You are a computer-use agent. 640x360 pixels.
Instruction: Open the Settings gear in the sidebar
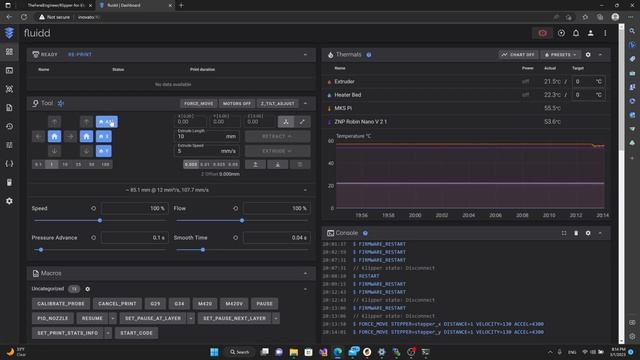[9, 201]
